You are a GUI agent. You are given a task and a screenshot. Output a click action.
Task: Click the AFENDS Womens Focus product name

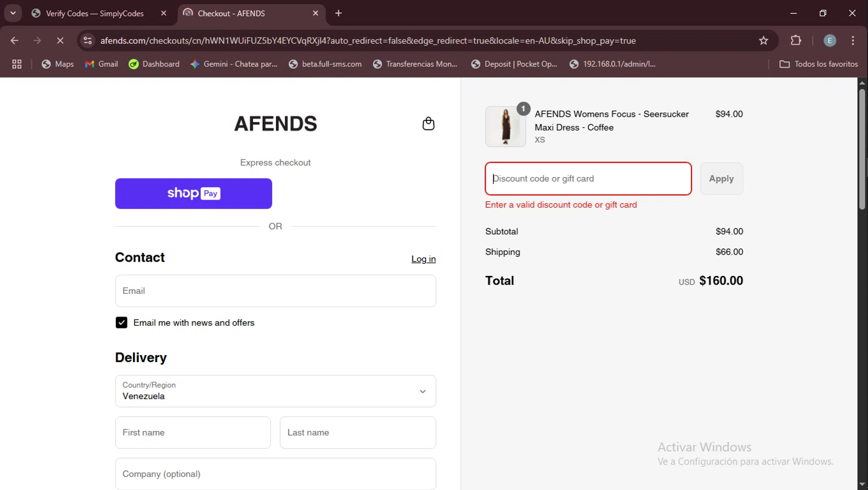pos(612,120)
